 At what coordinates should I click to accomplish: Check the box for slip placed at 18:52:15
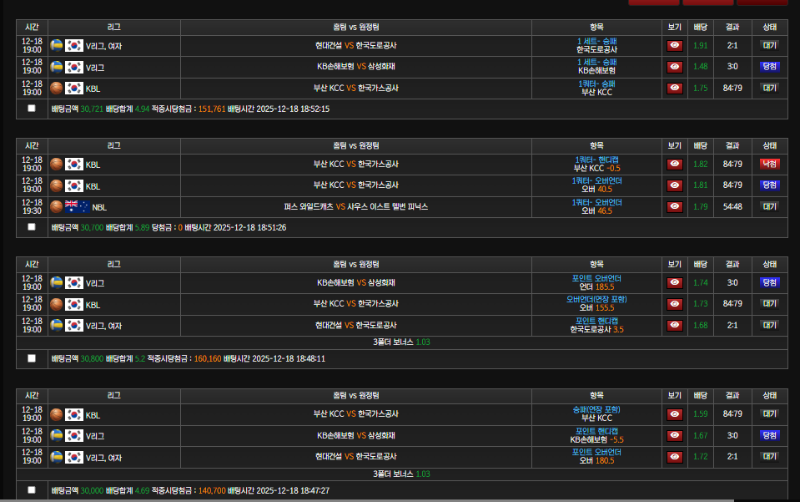pos(31,108)
